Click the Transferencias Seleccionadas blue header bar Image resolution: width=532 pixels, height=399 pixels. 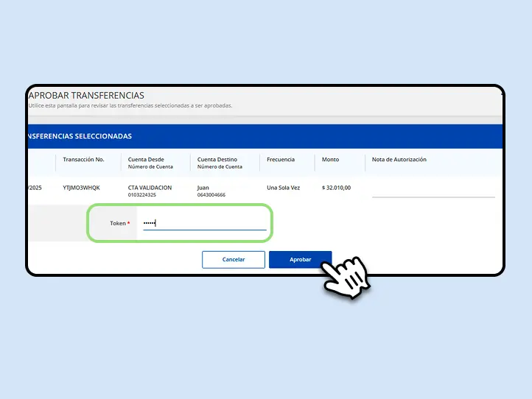(x=265, y=136)
